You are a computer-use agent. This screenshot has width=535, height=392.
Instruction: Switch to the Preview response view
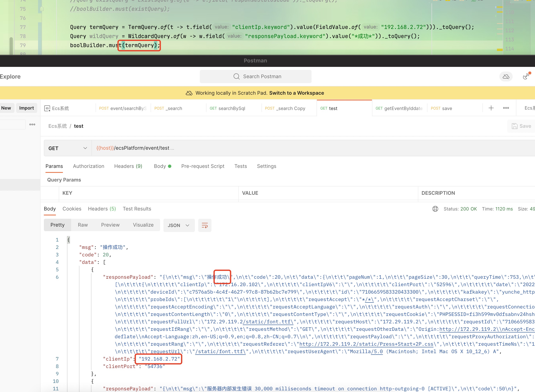(x=110, y=225)
